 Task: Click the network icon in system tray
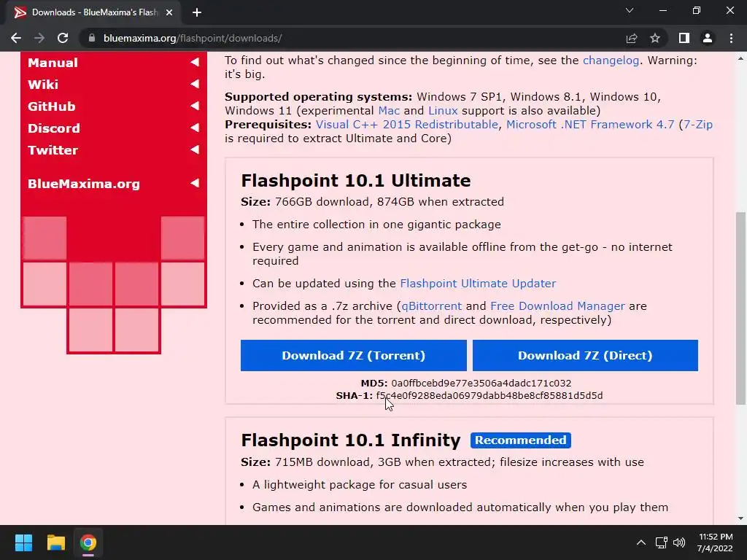[x=661, y=542]
